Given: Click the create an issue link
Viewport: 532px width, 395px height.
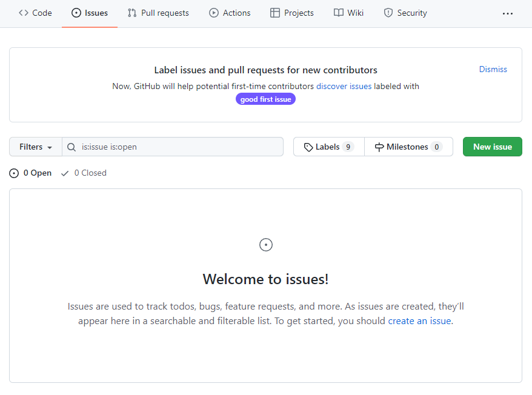Looking at the screenshot, I should point(419,321).
